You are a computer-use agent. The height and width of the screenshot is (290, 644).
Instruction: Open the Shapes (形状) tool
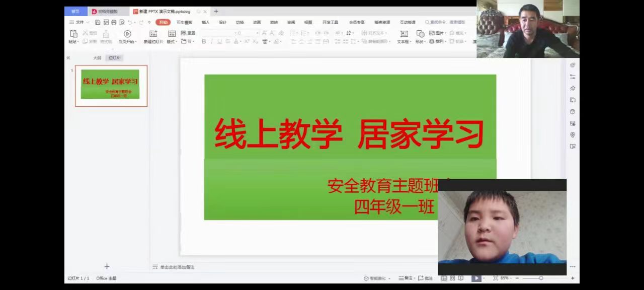tap(421, 34)
